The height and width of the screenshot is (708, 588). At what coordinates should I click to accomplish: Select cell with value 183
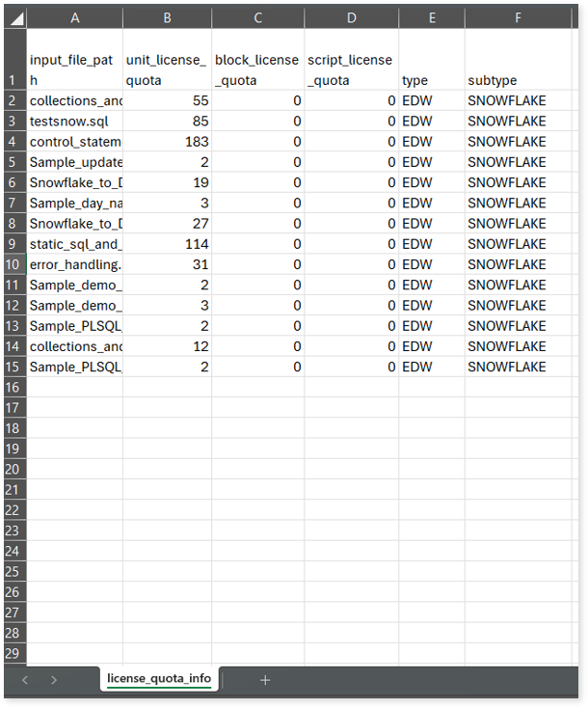click(167, 142)
